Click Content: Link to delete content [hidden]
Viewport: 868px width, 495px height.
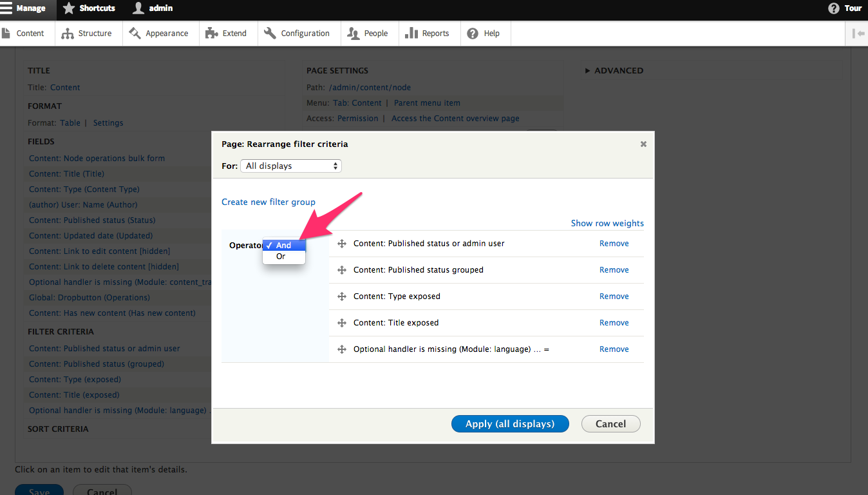104,267
